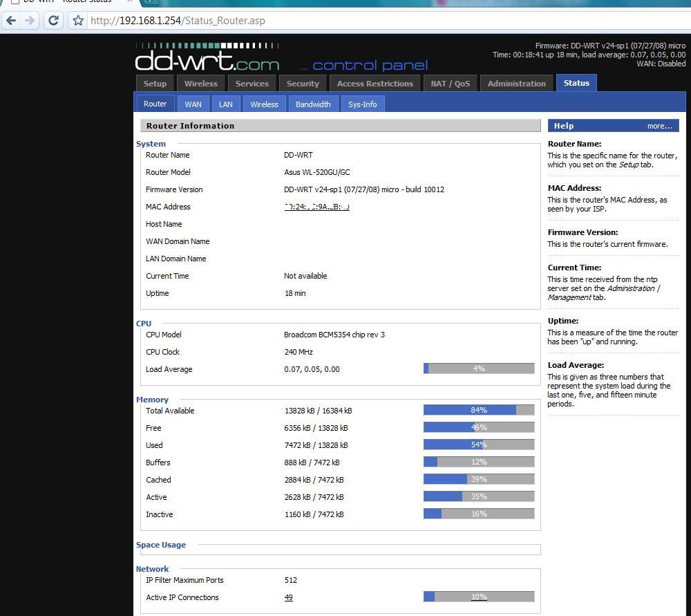Screen dimensions: 691x616
Task: Click the Current Time 'Not available' text
Action: coord(305,276)
